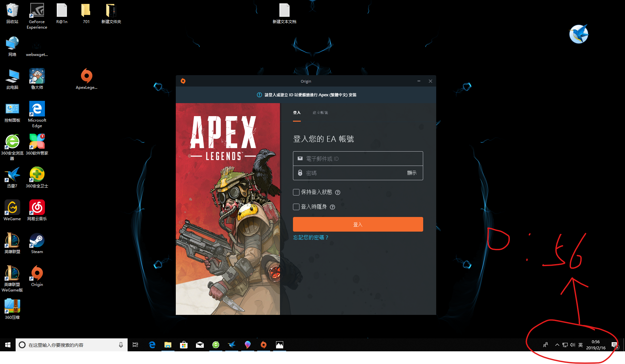The image size is (625, 364).
Task: Open the clock showing 0:56 2019/2/16
Action: (596, 345)
